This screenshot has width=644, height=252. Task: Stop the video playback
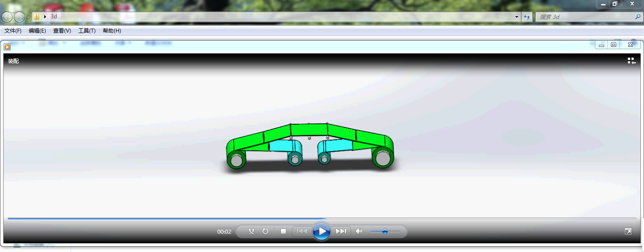283,231
